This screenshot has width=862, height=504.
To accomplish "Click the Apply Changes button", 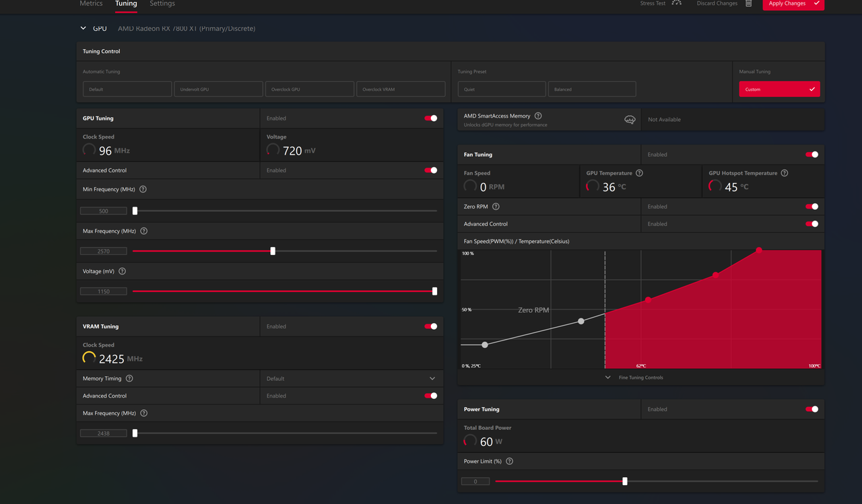I will tap(793, 3).
